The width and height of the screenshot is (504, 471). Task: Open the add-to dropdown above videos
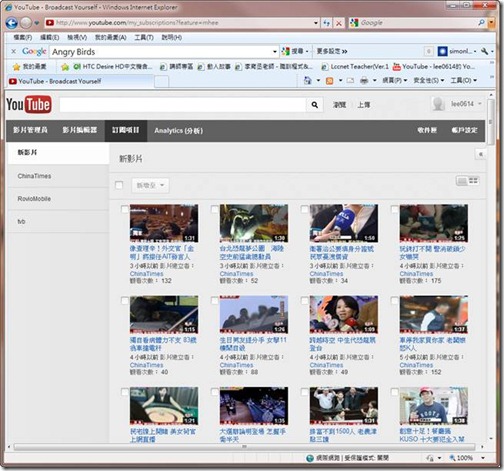(x=150, y=185)
